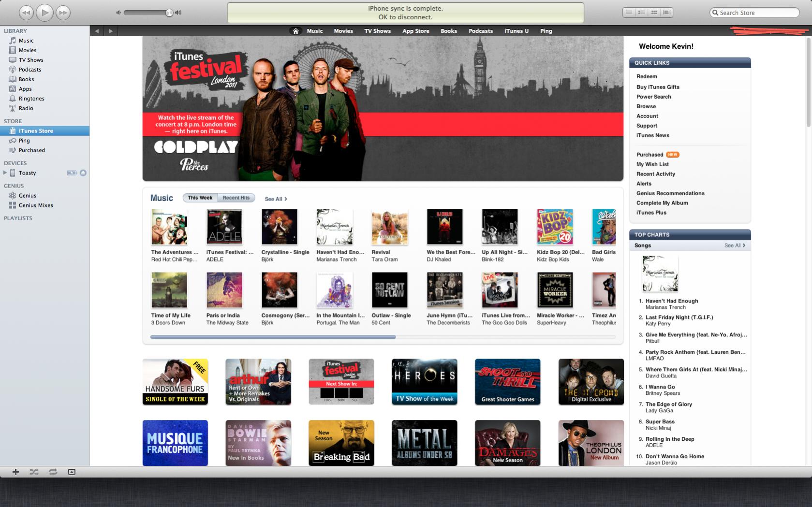Click the Next track fast-forward button
This screenshot has width=812, height=507.
63,13
